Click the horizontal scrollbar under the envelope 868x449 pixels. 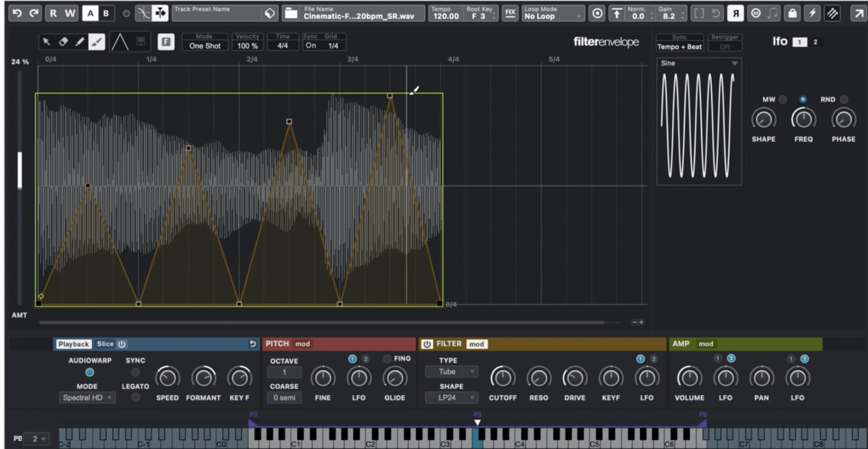321,322
